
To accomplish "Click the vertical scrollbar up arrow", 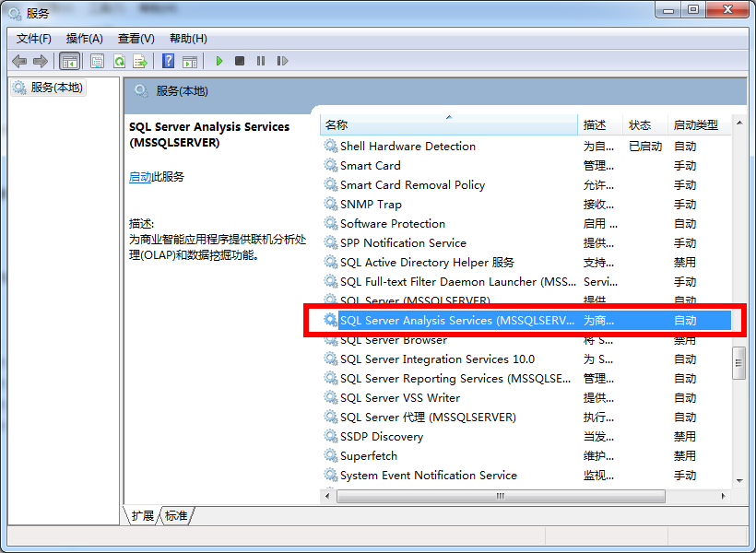I will pyautogui.click(x=739, y=123).
